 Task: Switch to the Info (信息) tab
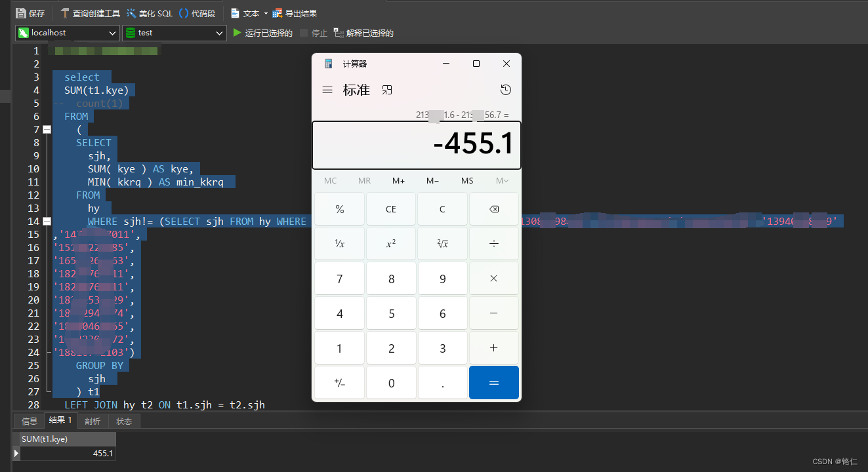click(30, 422)
